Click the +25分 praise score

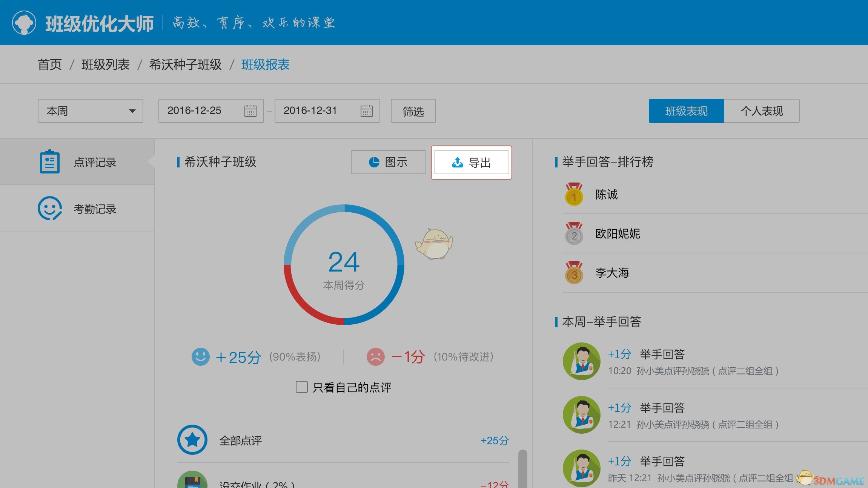click(238, 357)
